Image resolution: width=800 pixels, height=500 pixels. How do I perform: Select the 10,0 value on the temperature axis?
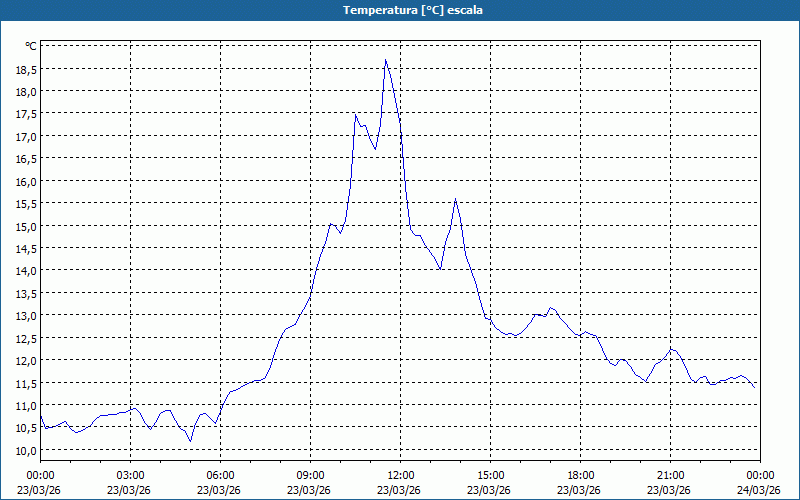click(x=26, y=450)
